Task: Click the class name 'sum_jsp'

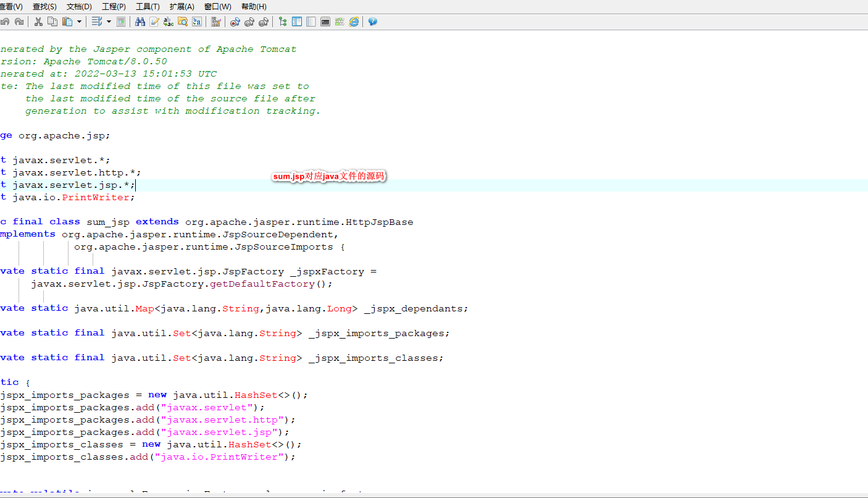Action: (x=108, y=222)
